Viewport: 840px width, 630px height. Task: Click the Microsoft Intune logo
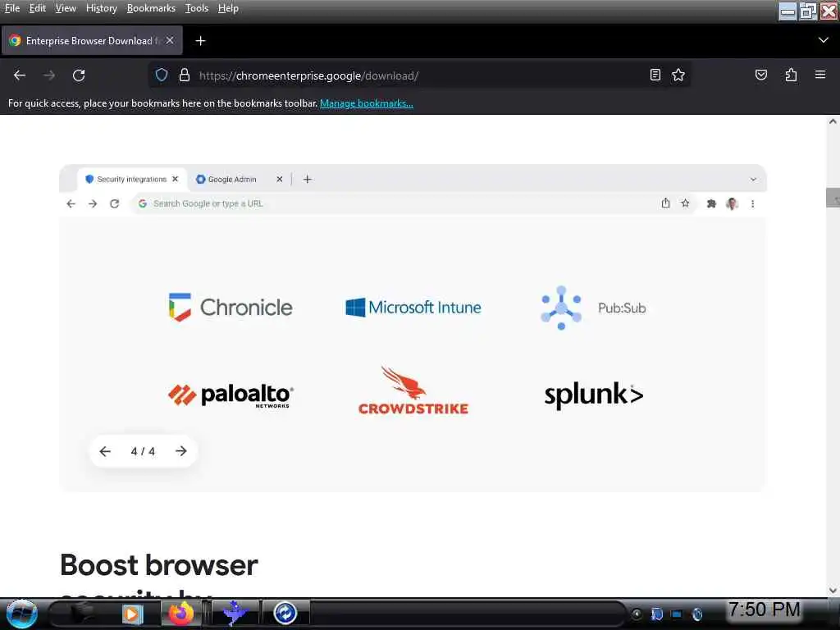coord(413,308)
